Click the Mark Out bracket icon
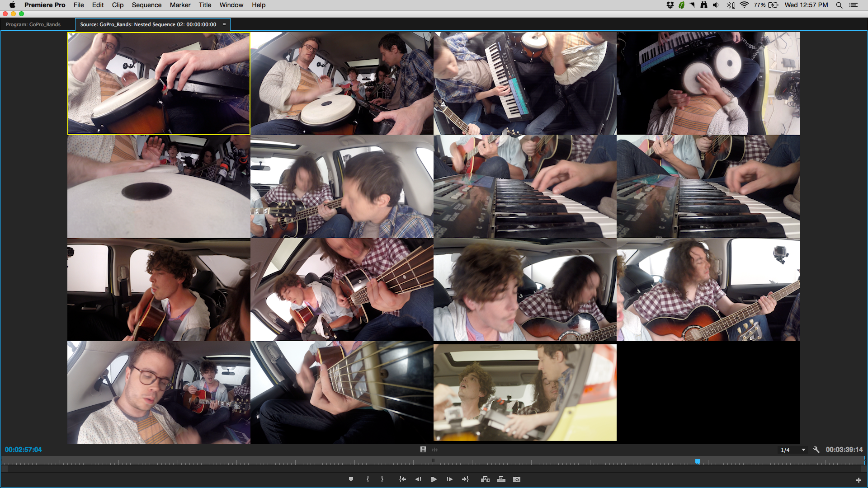The image size is (868, 488). 382,479
